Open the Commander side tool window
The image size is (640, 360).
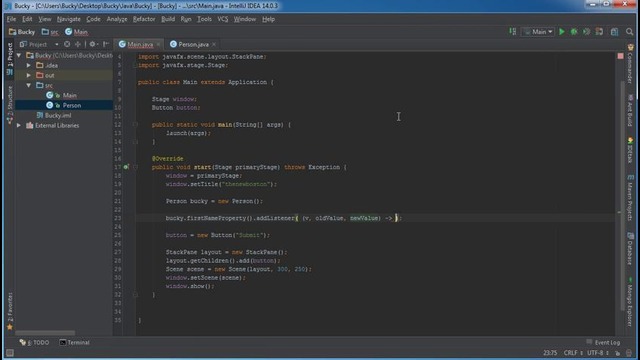pyautogui.click(x=630, y=64)
